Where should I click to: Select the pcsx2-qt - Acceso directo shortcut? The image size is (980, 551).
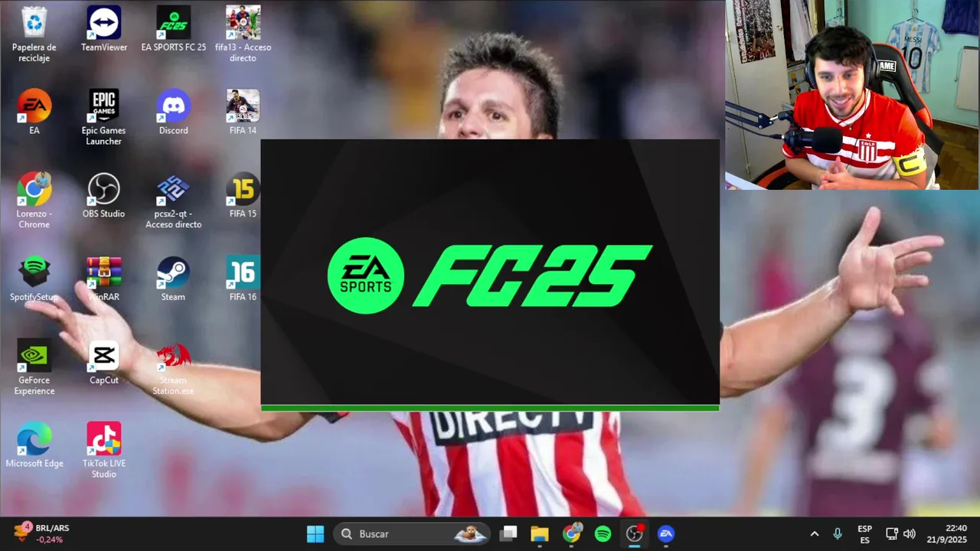[174, 201]
